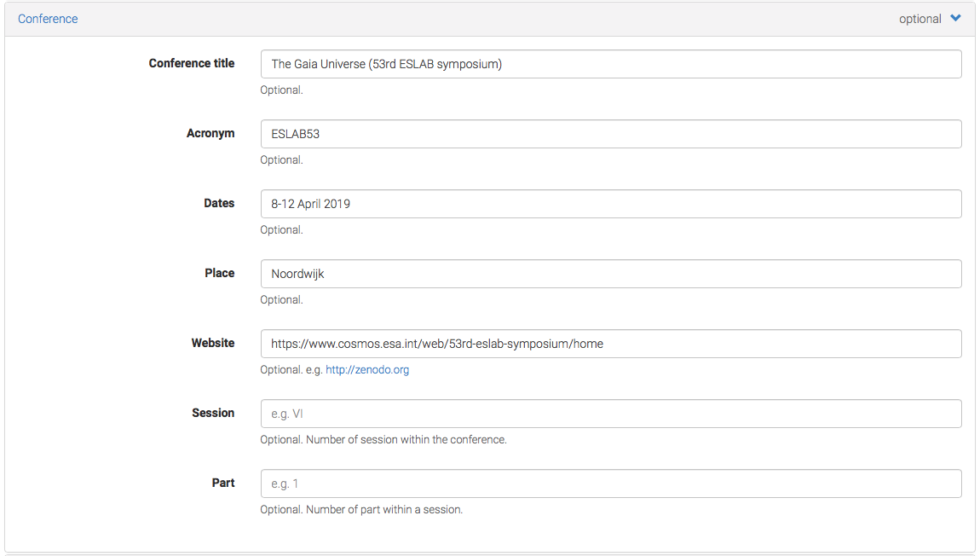This screenshot has height=556, width=980.
Task: Click the 'Place' field label
Action: [219, 273]
